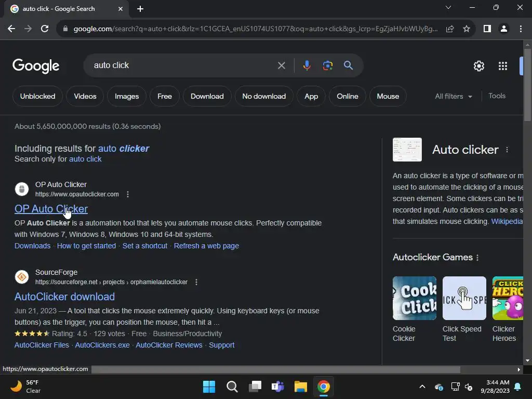The height and width of the screenshot is (399, 532).
Task: Open a new tab with the plus button
Action: [140, 9]
